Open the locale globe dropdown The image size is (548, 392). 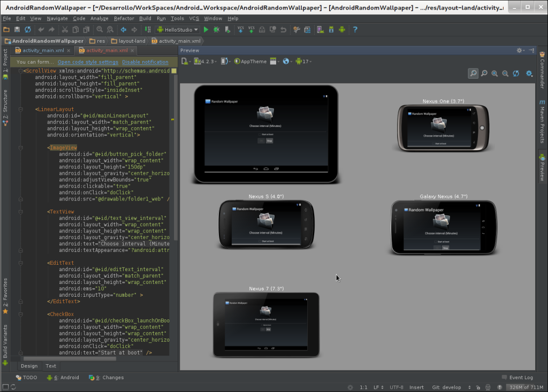coord(287,62)
